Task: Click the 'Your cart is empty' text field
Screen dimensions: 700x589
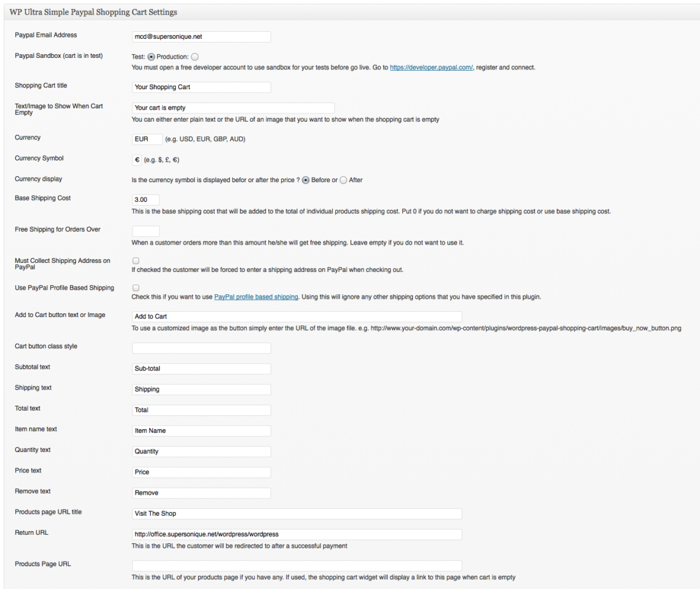Action: [x=233, y=108]
